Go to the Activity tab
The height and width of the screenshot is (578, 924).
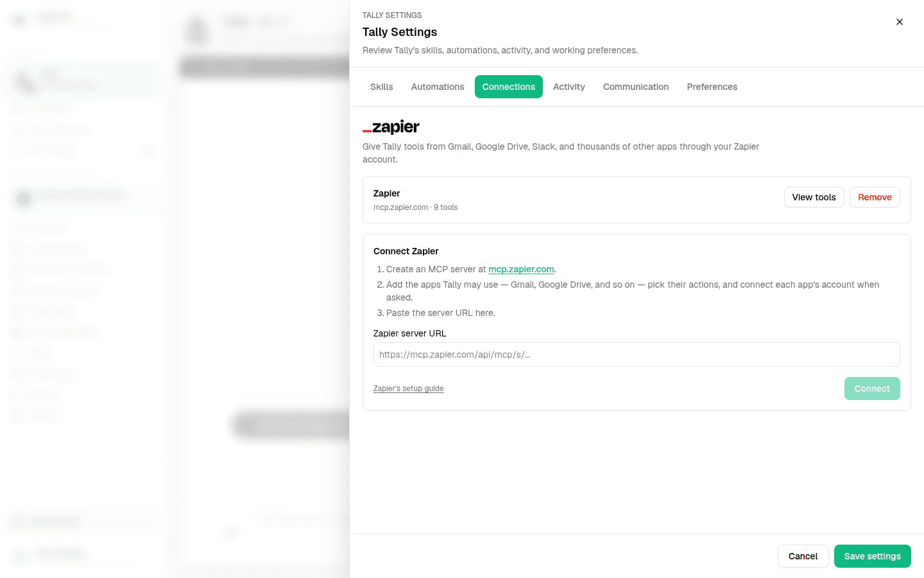pos(569,87)
